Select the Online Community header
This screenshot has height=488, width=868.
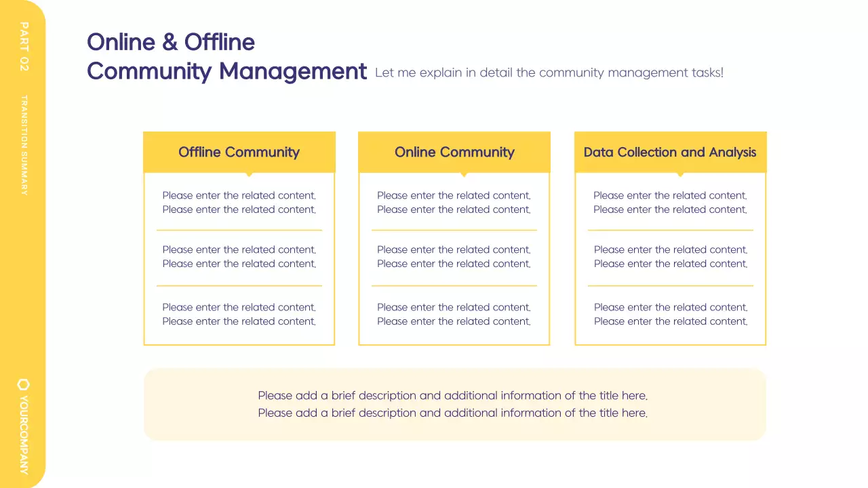(x=454, y=152)
